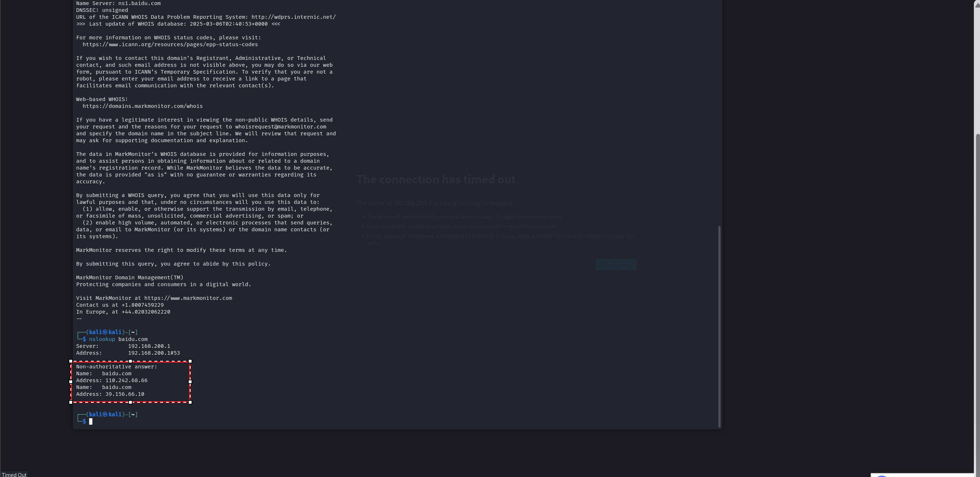Open the icann.org epp-status-codes link
The image size is (980, 477).
click(170, 44)
